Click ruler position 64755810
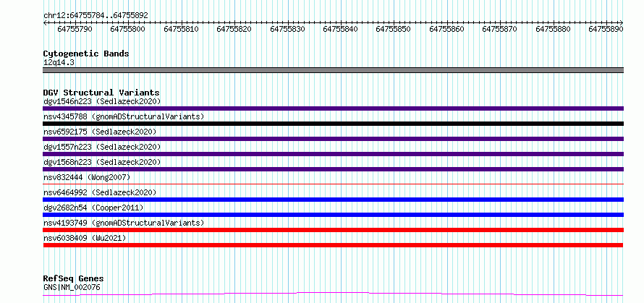 point(181,29)
